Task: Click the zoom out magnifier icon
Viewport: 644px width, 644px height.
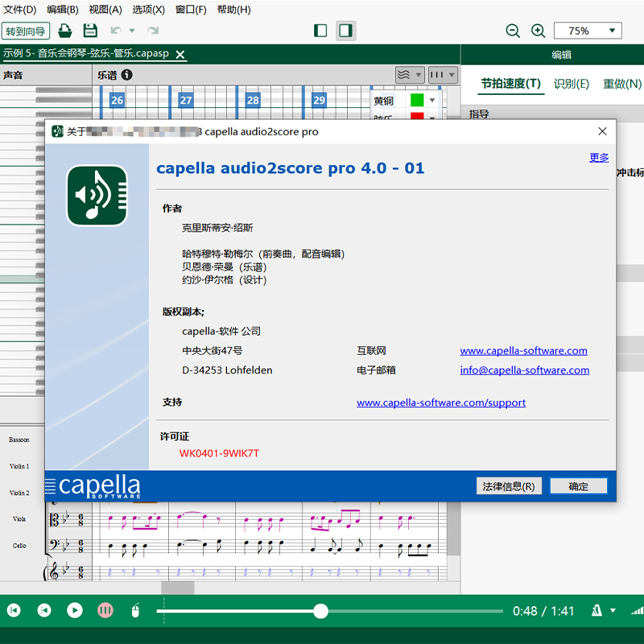Action: pos(513,31)
